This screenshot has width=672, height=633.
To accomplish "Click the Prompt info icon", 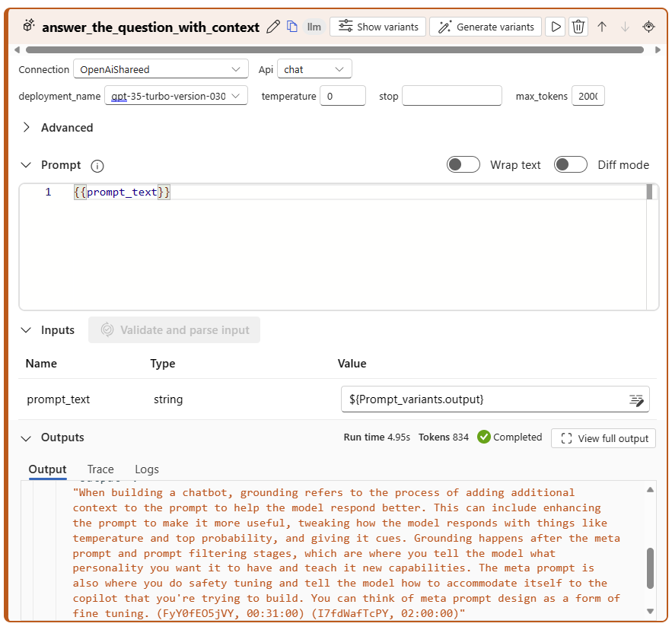I will (x=97, y=166).
